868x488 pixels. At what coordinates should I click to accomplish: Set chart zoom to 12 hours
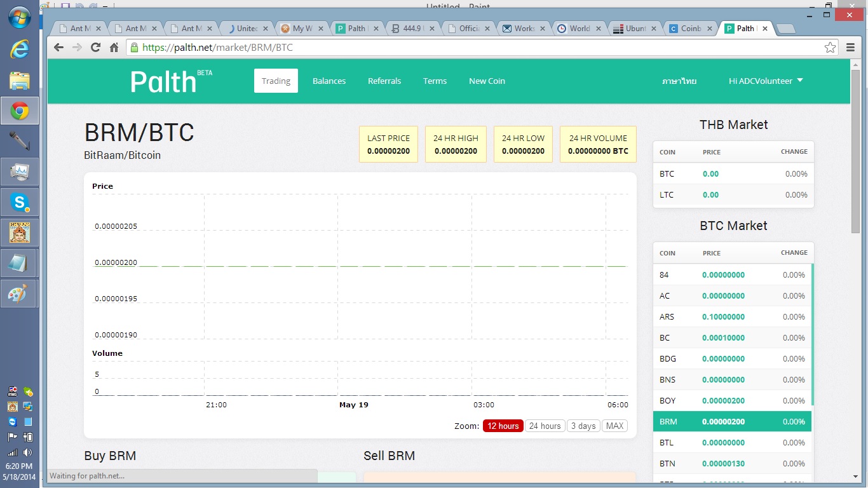[503, 426]
